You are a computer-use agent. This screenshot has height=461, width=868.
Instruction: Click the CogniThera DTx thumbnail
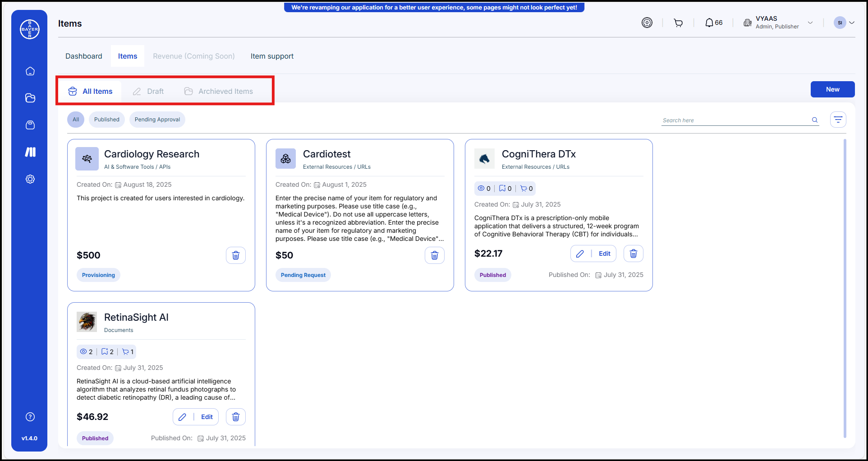click(x=485, y=159)
